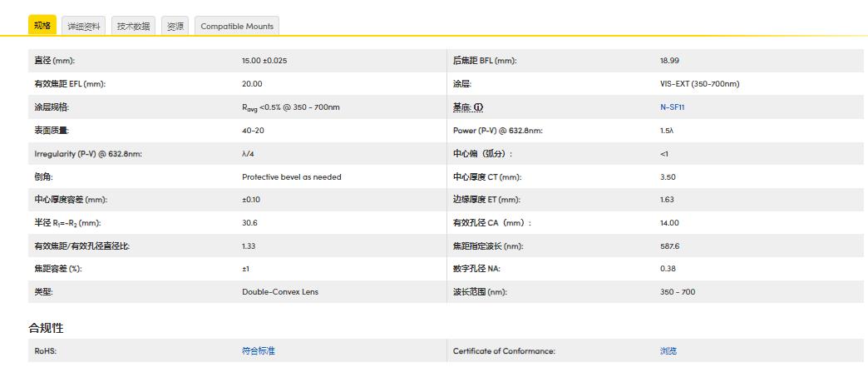Click the 有效焦距 EFL (mm) label

point(70,84)
